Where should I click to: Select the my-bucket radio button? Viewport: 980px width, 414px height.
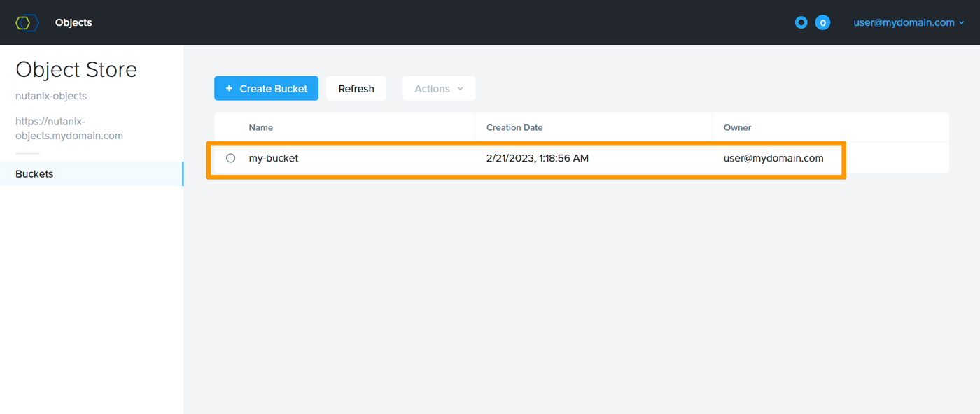[x=231, y=159]
